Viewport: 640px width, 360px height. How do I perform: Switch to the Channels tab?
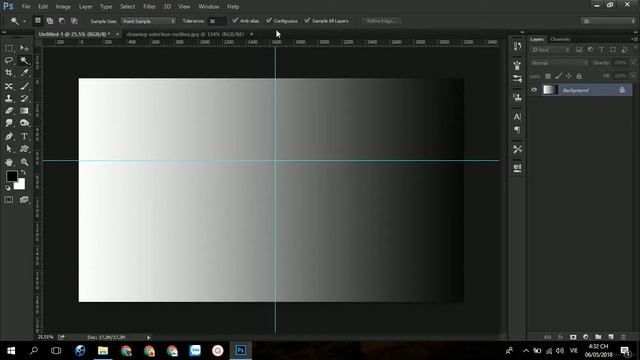pyautogui.click(x=560, y=39)
